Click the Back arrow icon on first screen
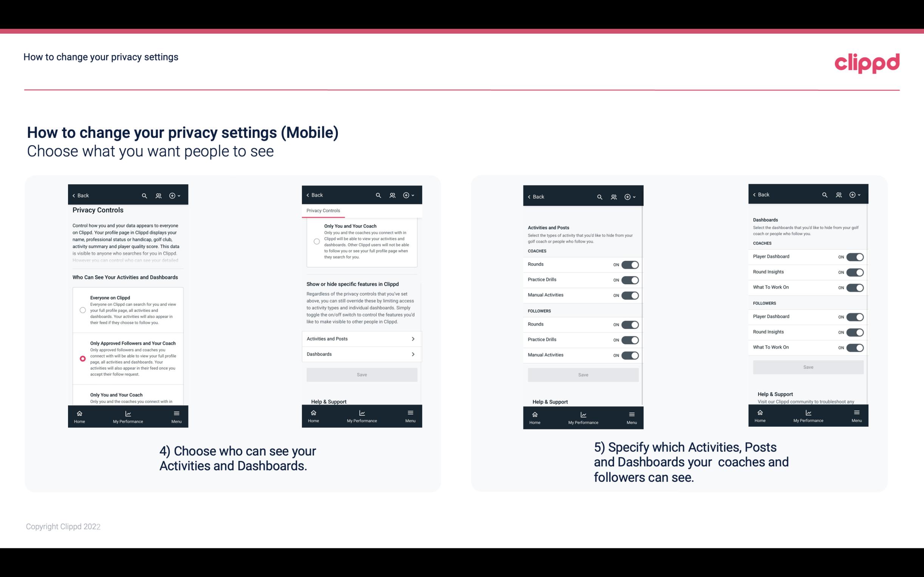The image size is (924, 577). [x=74, y=195]
